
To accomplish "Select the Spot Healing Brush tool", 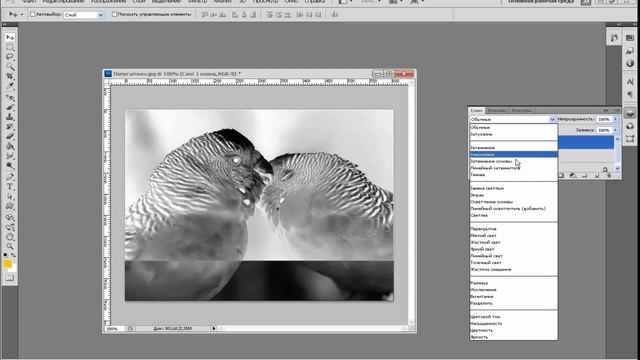I will click(x=10, y=98).
